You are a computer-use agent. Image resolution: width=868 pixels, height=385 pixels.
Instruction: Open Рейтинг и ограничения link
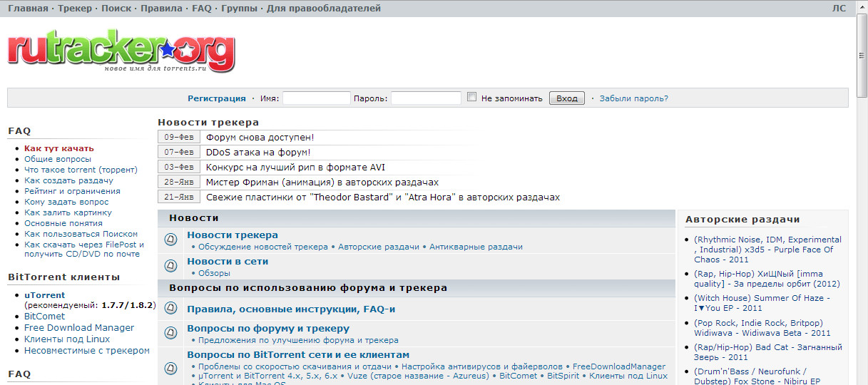pyautogui.click(x=72, y=191)
